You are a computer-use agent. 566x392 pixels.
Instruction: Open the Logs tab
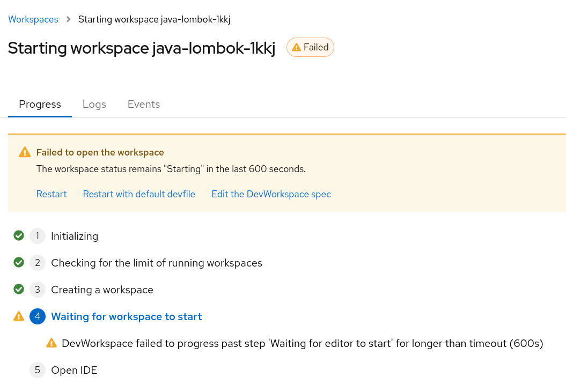coord(94,105)
